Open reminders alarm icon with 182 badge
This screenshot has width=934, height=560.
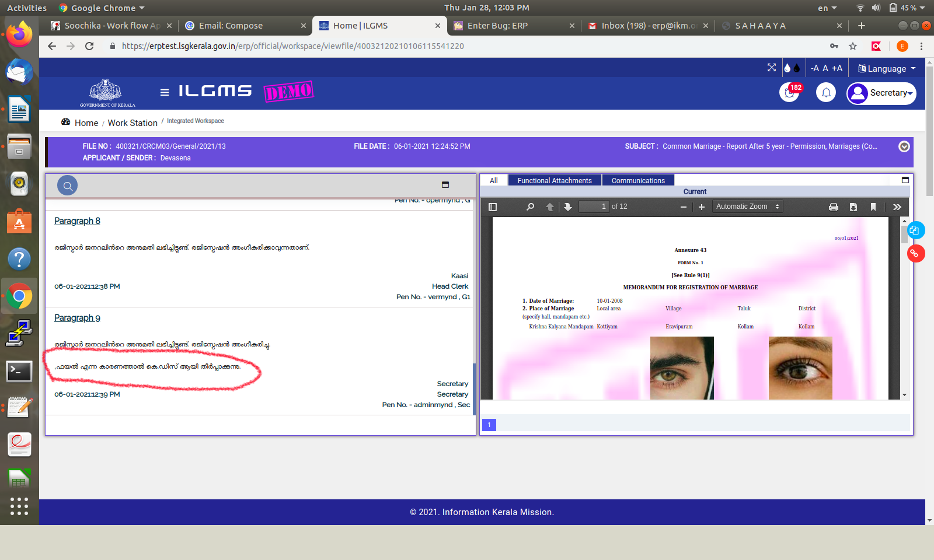point(789,93)
